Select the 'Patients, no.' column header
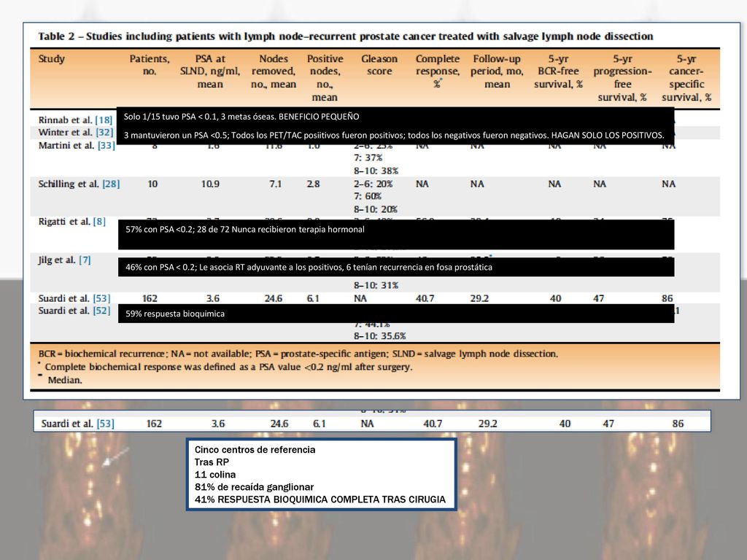Screen dimensions: 747x560 click(150, 65)
